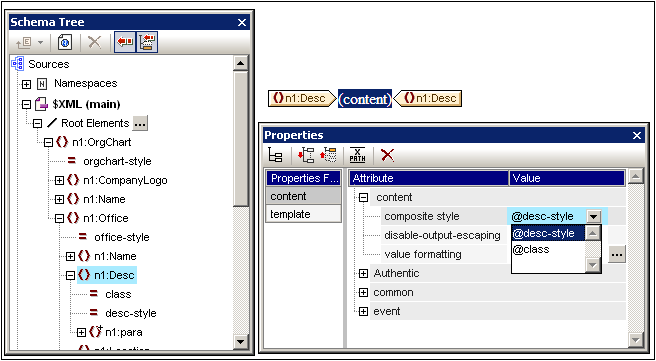Viewport: 656px width, 361px height.
Task: Click the gray X delete icon in Schema Tree
Action: coord(95,43)
